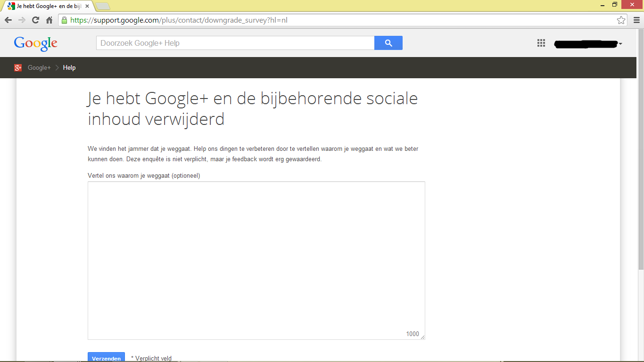Click the Google logo

click(x=36, y=43)
